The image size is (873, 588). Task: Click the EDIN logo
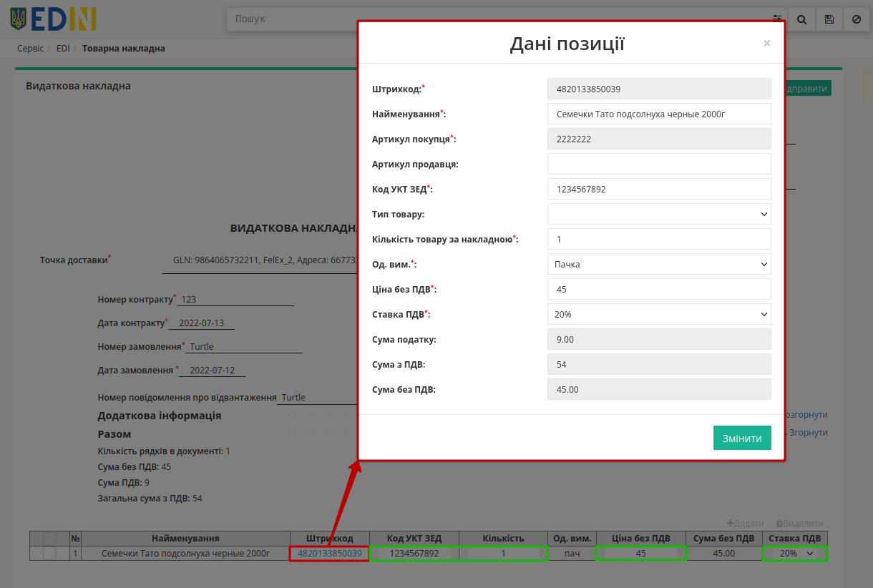pyautogui.click(x=54, y=19)
